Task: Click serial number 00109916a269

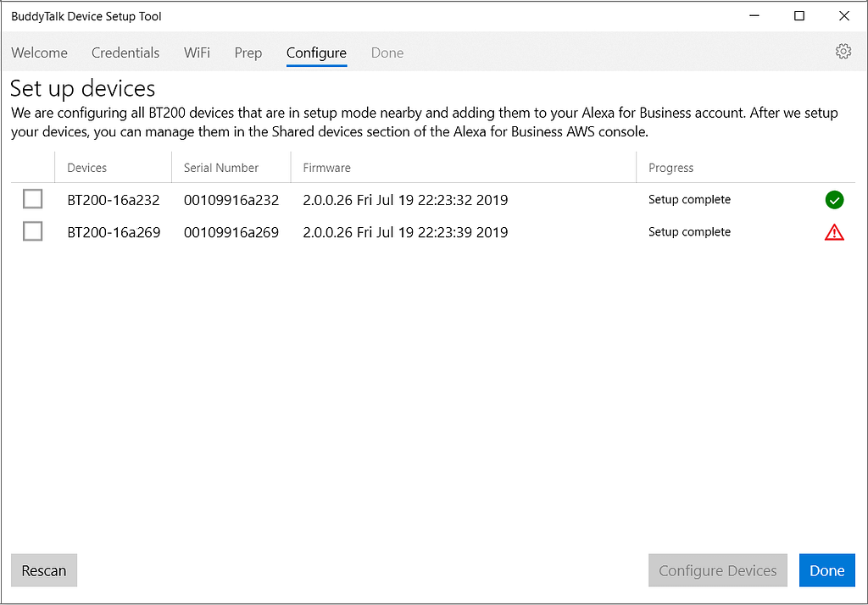Action: [231, 232]
